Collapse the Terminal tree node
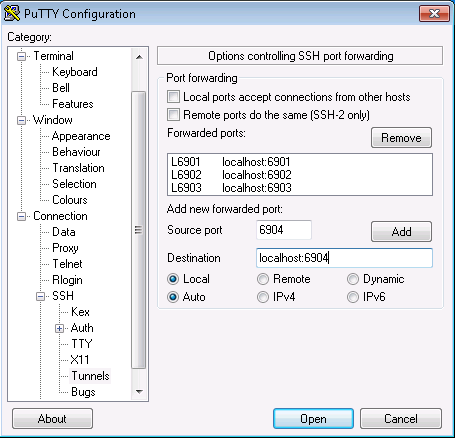 point(21,56)
